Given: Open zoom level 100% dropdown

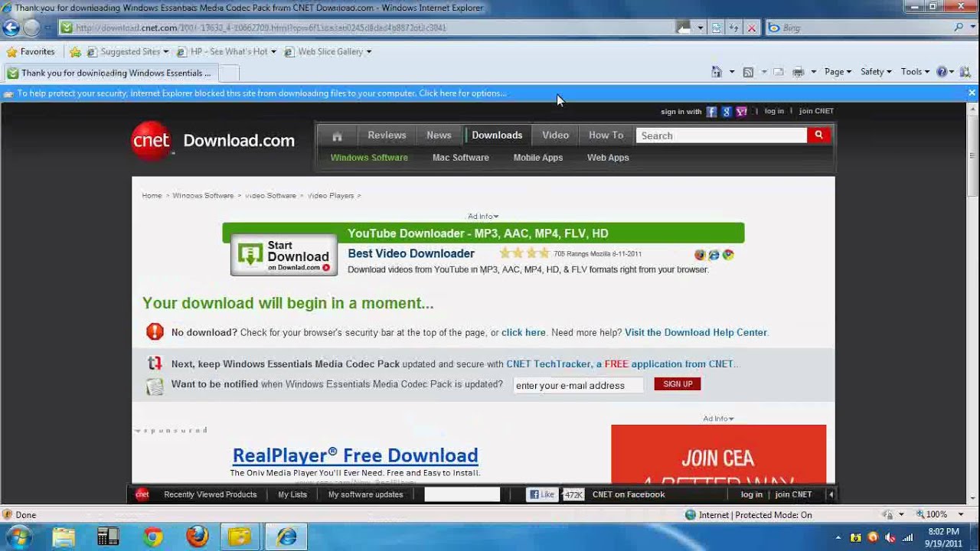Looking at the screenshot, I should click(x=961, y=515).
